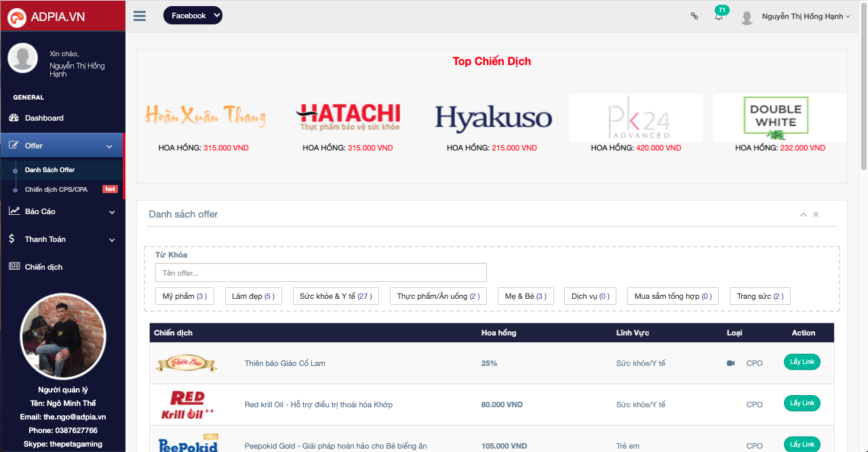Viewport: 868px width, 452px height.
Task: Collapse the Offer menu chevron
Action: tap(110, 146)
